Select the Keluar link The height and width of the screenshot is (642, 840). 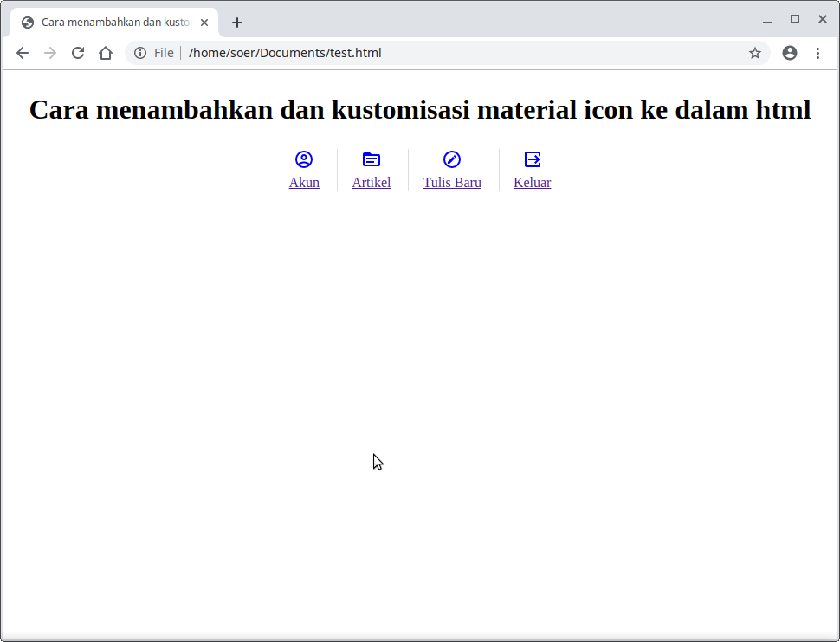click(x=532, y=183)
